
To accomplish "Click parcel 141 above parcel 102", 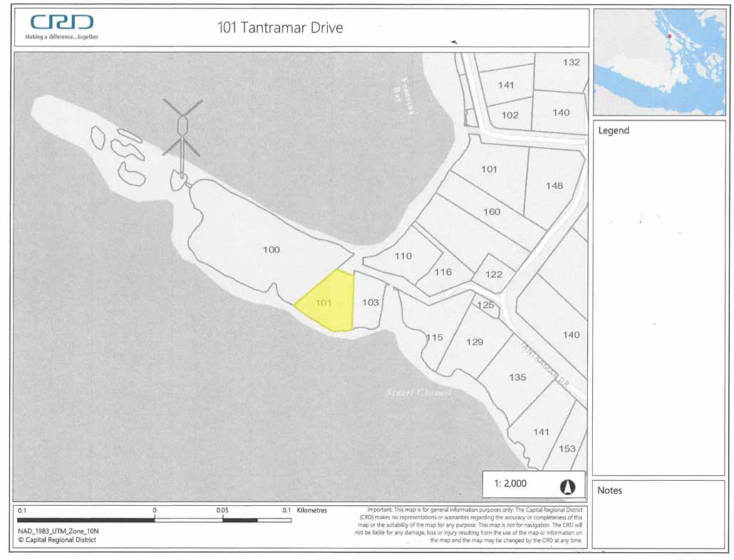I will click(505, 85).
